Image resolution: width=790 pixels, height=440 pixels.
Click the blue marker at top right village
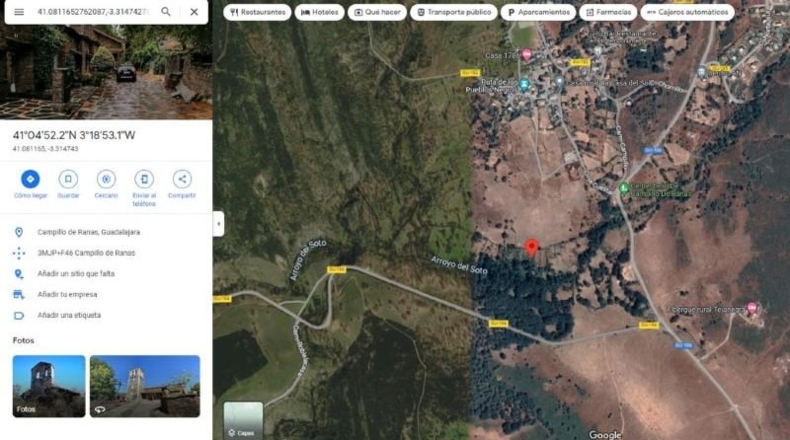pyautogui.click(x=702, y=72)
